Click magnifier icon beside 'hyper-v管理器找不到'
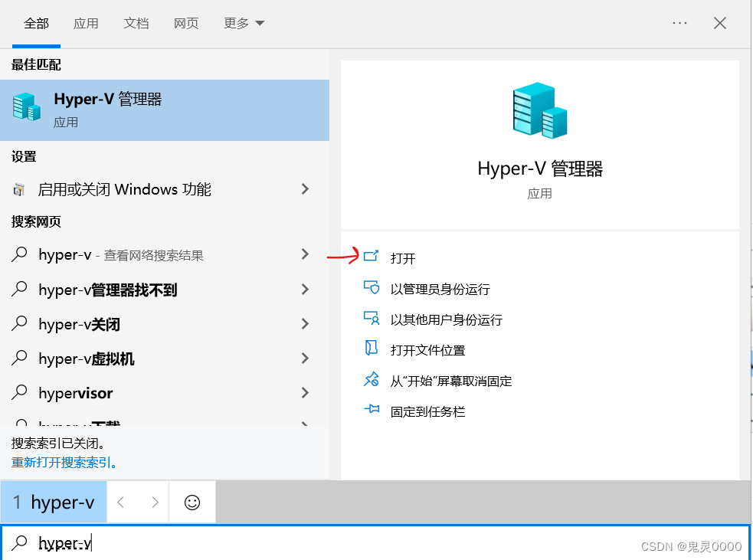 (x=19, y=289)
